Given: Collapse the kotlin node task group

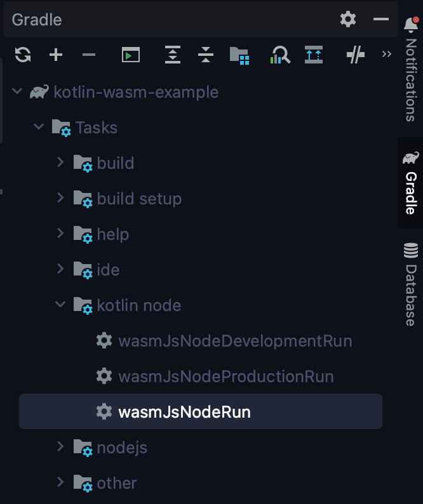Looking at the screenshot, I should click(x=60, y=304).
